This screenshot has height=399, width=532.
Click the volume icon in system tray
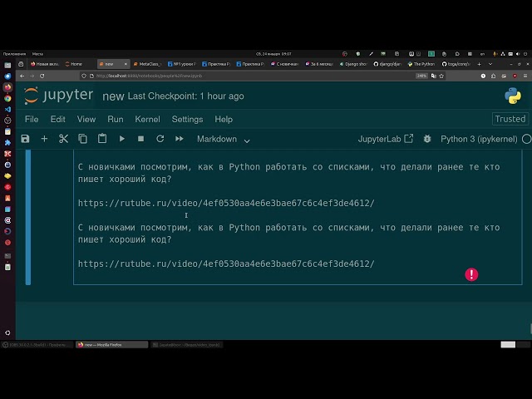(x=518, y=53)
